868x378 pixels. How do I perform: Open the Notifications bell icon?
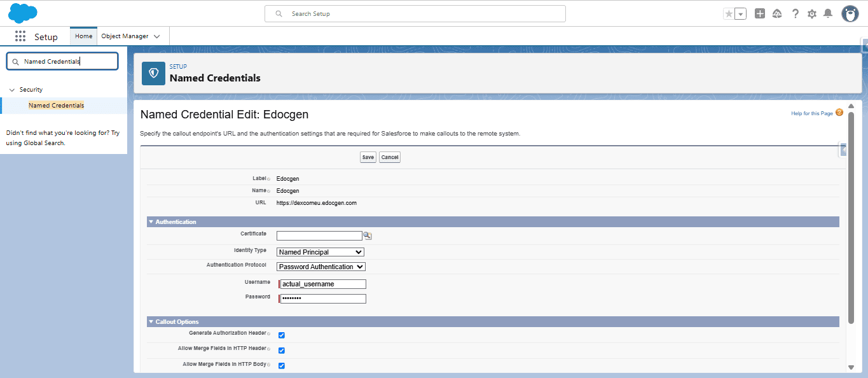pyautogui.click(x=828, y=13)
